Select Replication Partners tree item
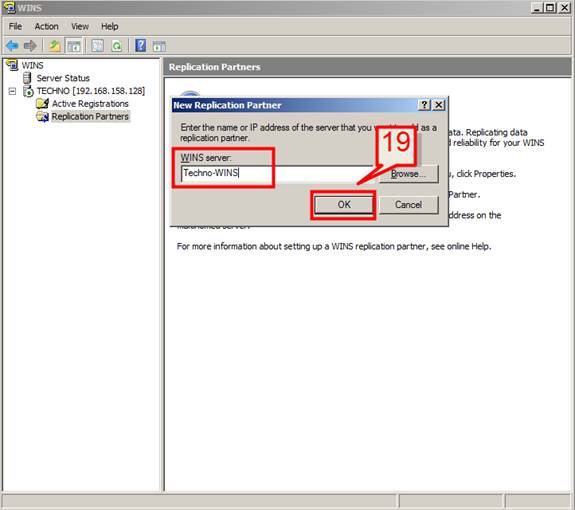This screenshot has height=510, width=575. click(90, 117)
